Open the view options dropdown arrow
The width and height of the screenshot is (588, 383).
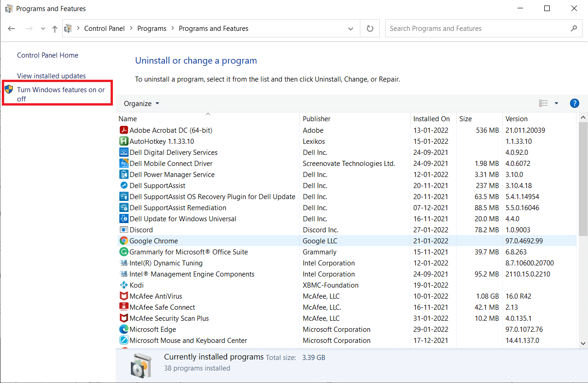coord(556,103)
